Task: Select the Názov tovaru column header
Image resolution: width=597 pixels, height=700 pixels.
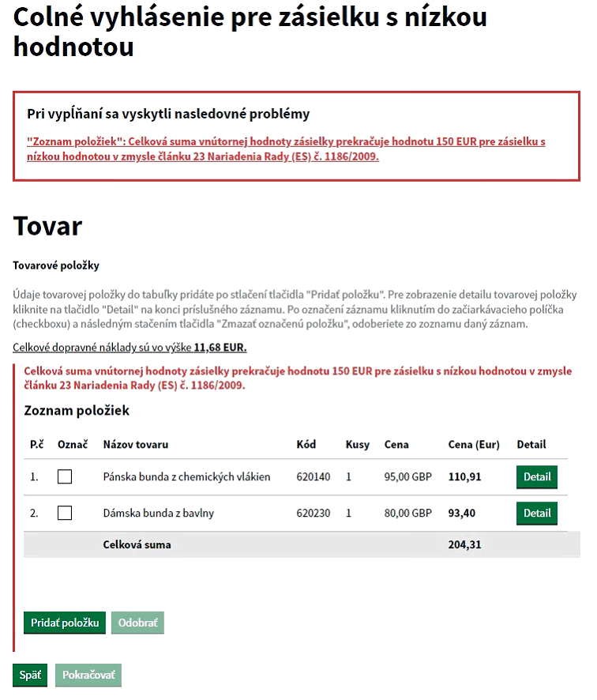Action: (136, 445)
